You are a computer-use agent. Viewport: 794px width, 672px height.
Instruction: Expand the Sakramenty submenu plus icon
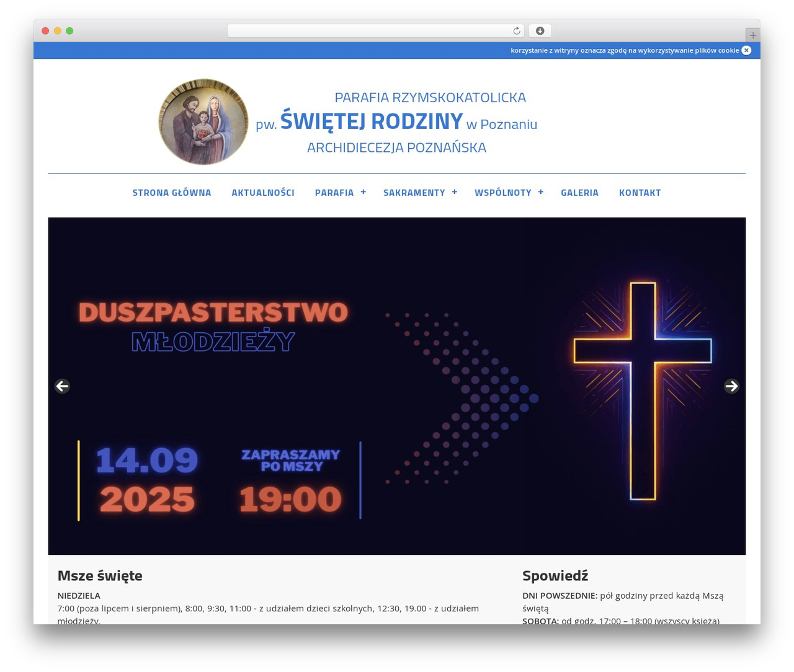tap(455, 192)
